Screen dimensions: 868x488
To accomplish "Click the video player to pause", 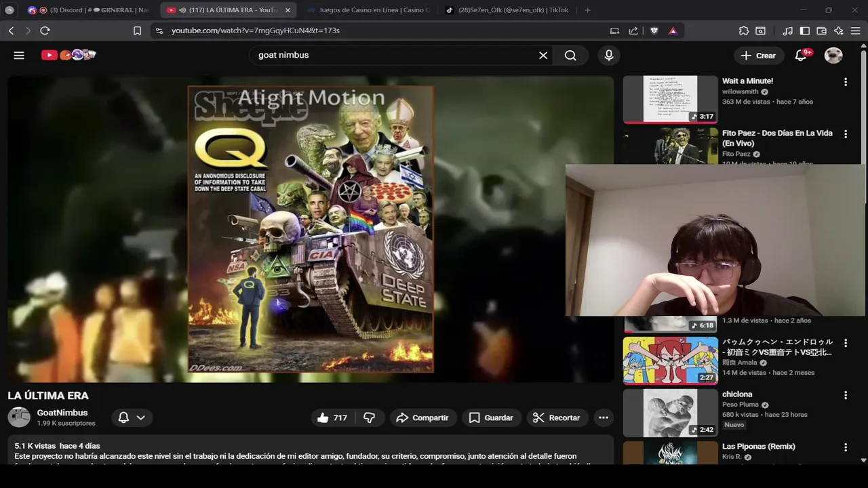I will [311, 229].
